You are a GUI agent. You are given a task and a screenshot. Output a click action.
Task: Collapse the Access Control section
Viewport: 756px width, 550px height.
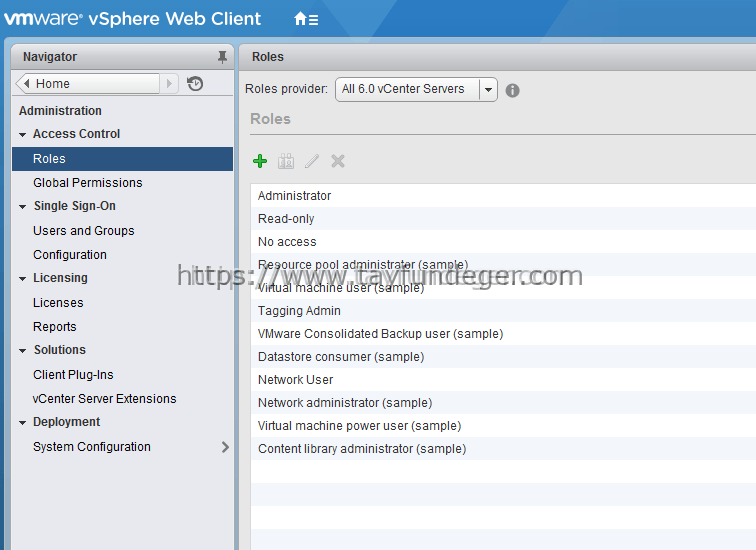[x=22, y=134]
